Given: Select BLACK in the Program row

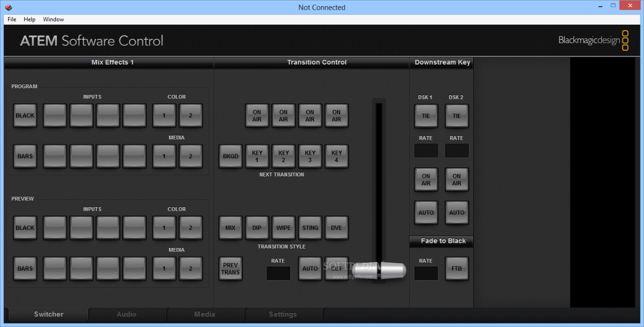Looking at the screenshot, I should (x=25, y=115).
